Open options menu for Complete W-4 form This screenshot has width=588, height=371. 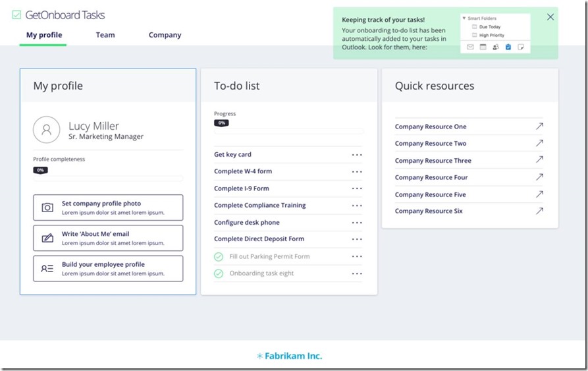[357, 171]
